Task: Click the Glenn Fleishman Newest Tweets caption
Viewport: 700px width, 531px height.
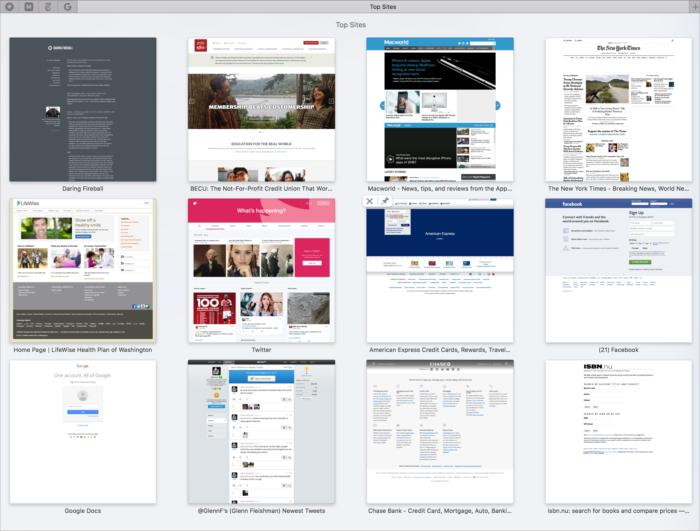Action: tap(261, 511)
